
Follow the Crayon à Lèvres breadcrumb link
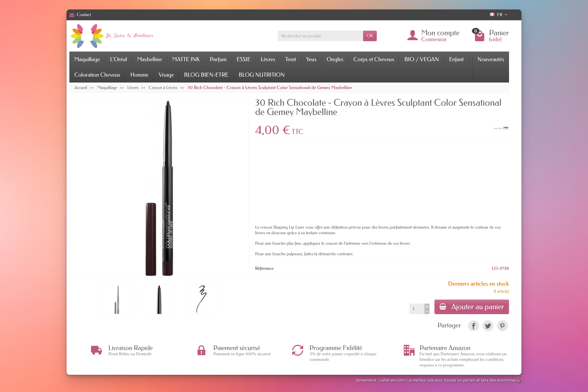click(x=163, y=87)
